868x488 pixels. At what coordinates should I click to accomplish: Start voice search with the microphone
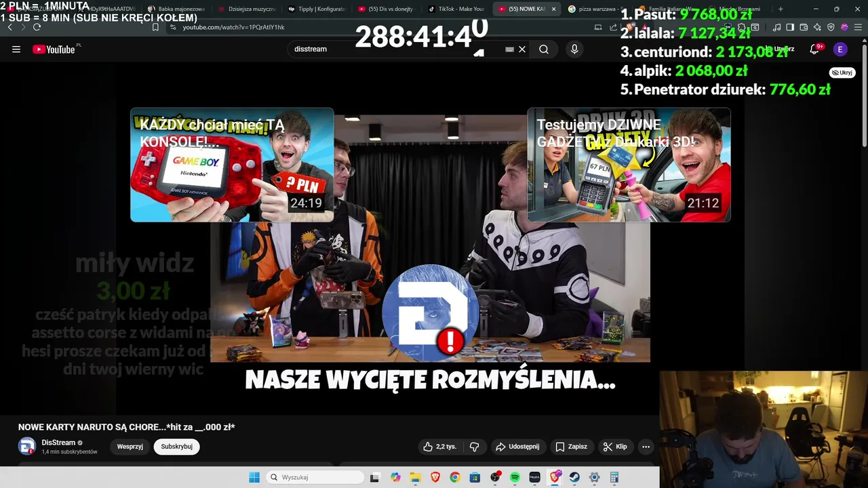[x=574, y=49]
